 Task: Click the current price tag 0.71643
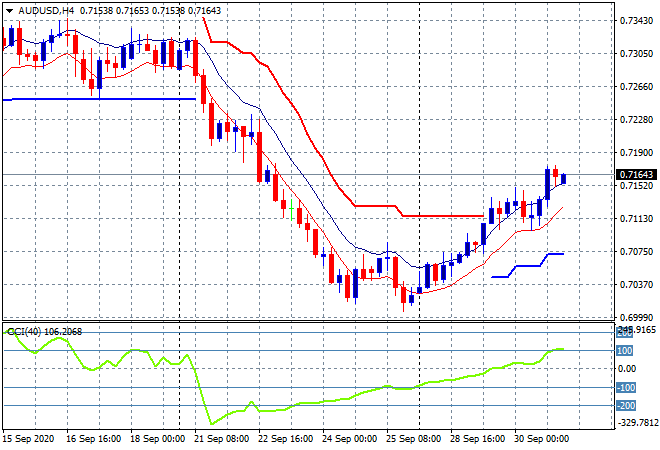[x=635, y=175]
